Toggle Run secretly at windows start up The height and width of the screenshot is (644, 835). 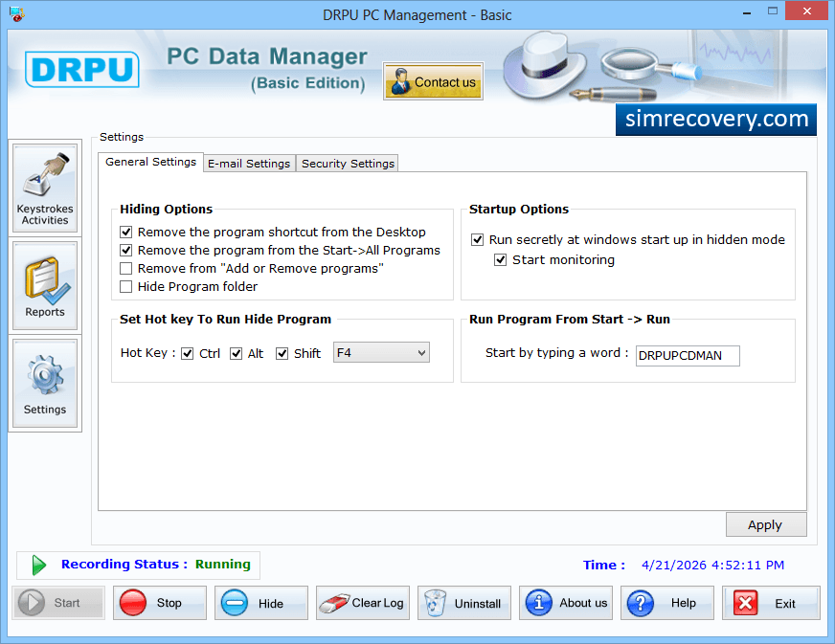pos(477,239)
